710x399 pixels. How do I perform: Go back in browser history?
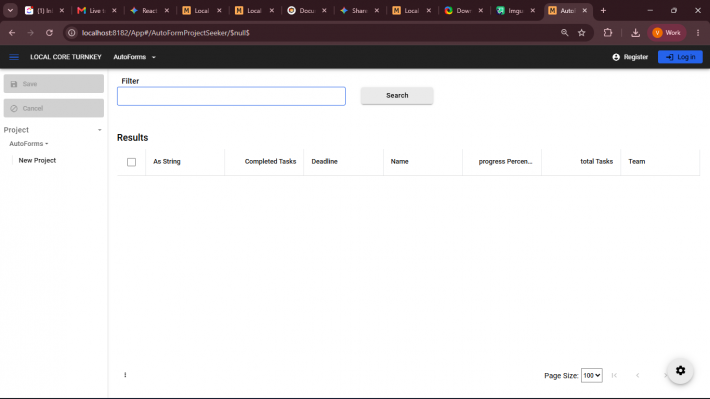coord(12,33)
